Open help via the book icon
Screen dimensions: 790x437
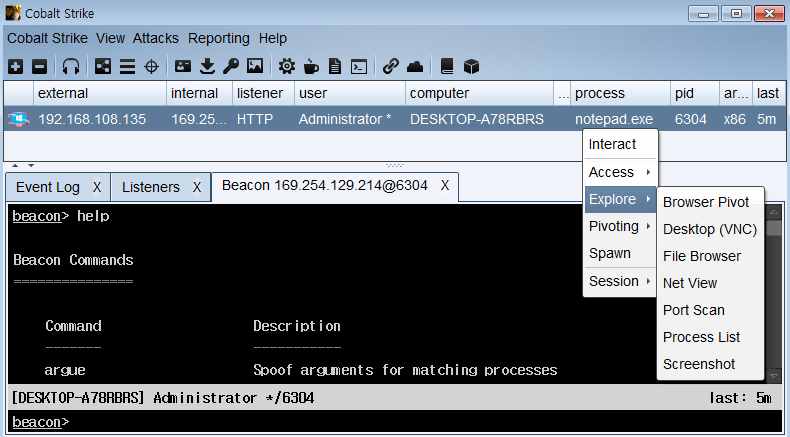click(x=447, y=66)
